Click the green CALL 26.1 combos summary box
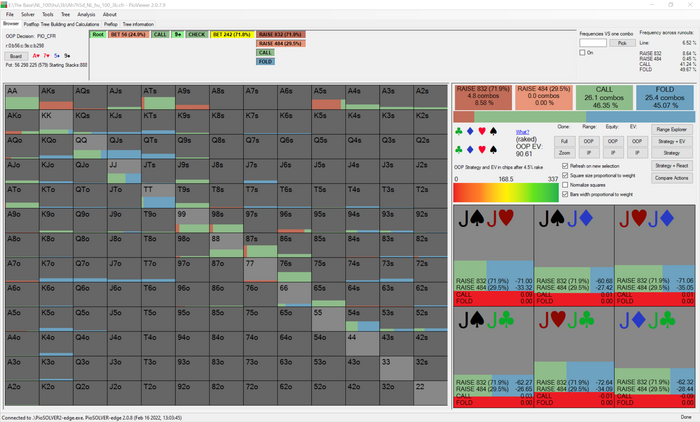This screenshot has width=700, height=422. coord(604,97)
